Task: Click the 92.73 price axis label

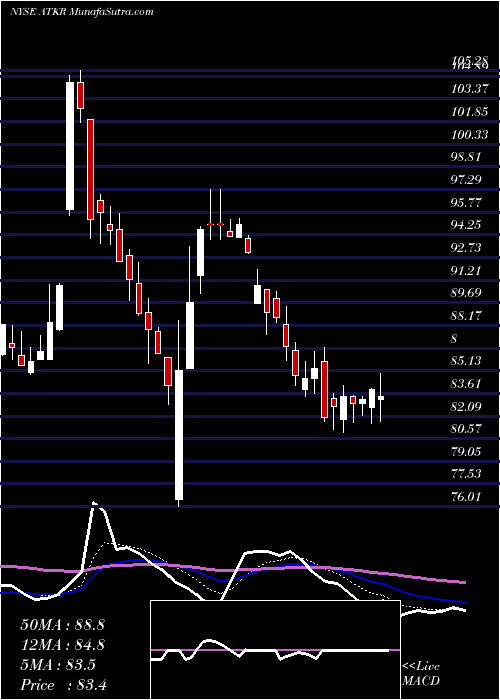Action: click(467, 248)
